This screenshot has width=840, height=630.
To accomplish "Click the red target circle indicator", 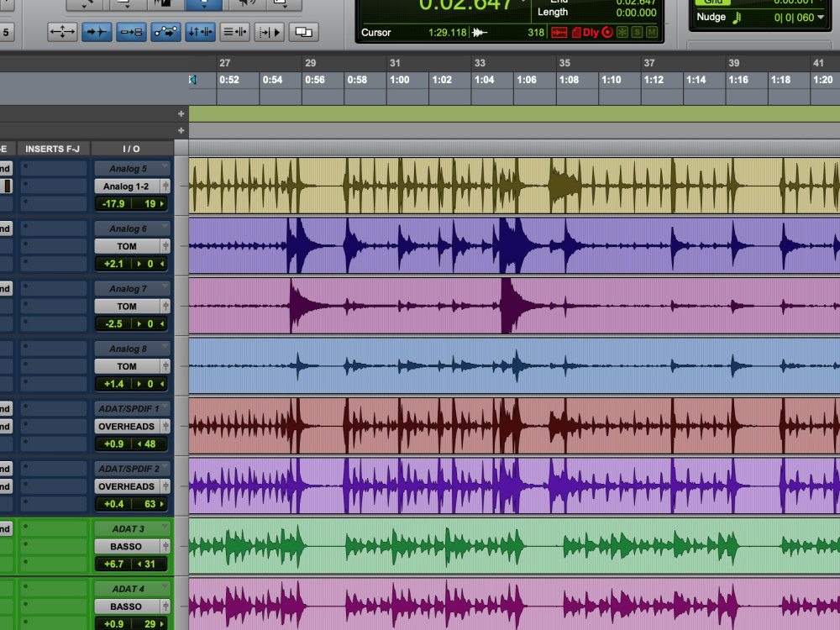I will [x=607, y=32].
